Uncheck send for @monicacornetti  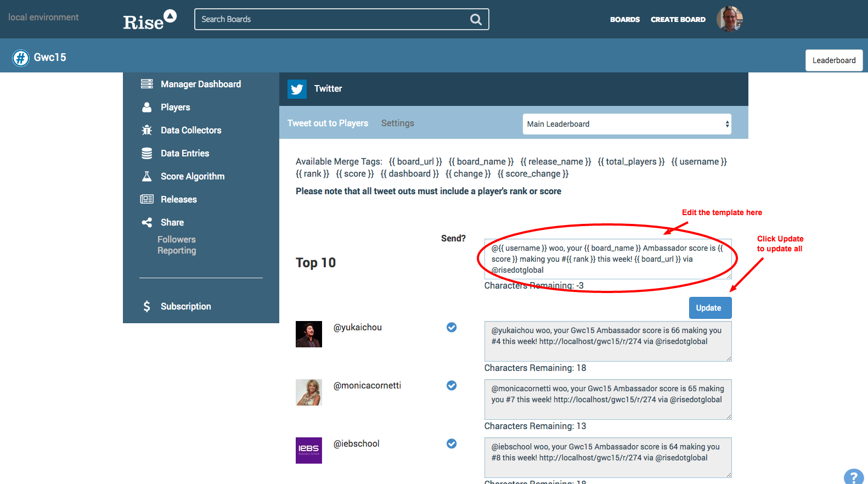(x=452, y=385)
